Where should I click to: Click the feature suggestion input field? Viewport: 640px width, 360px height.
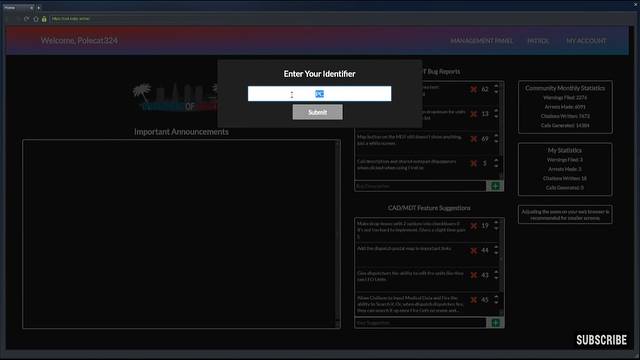tap(420, 323)
